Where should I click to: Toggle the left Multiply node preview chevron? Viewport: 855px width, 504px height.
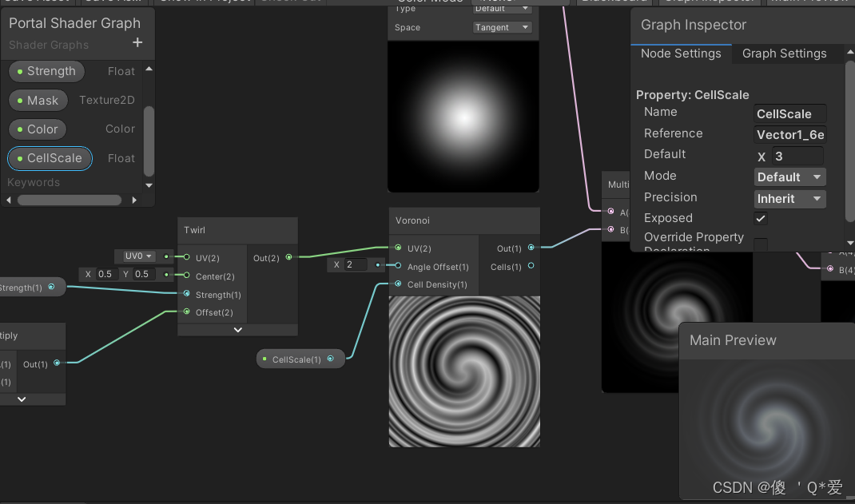[x=22, y=399]
